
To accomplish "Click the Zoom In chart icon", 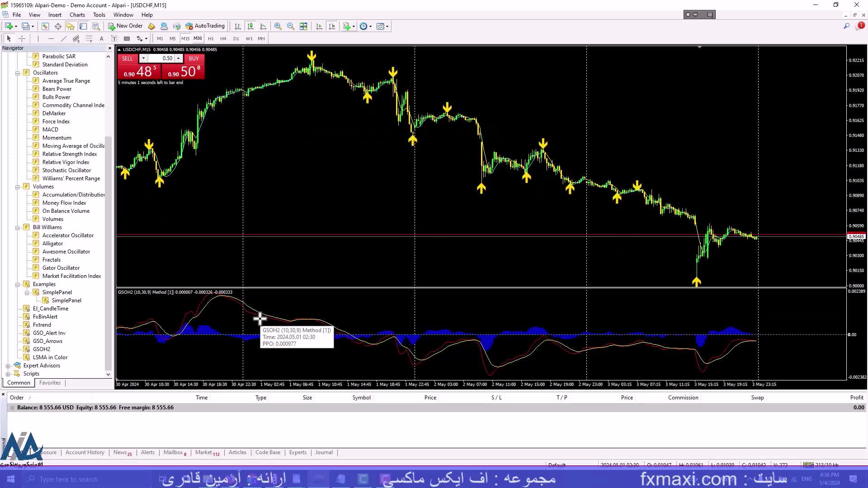I will 278,26.
